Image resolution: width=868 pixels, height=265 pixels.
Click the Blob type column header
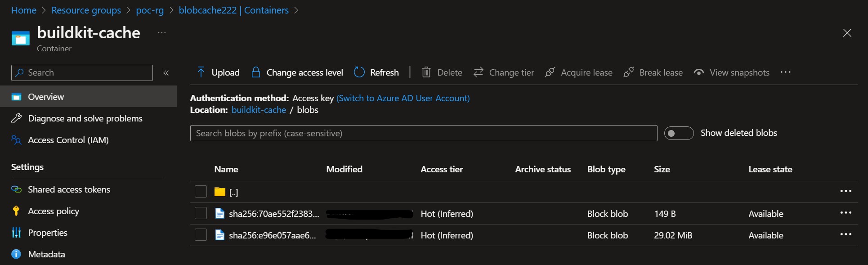tap(606, 169)
